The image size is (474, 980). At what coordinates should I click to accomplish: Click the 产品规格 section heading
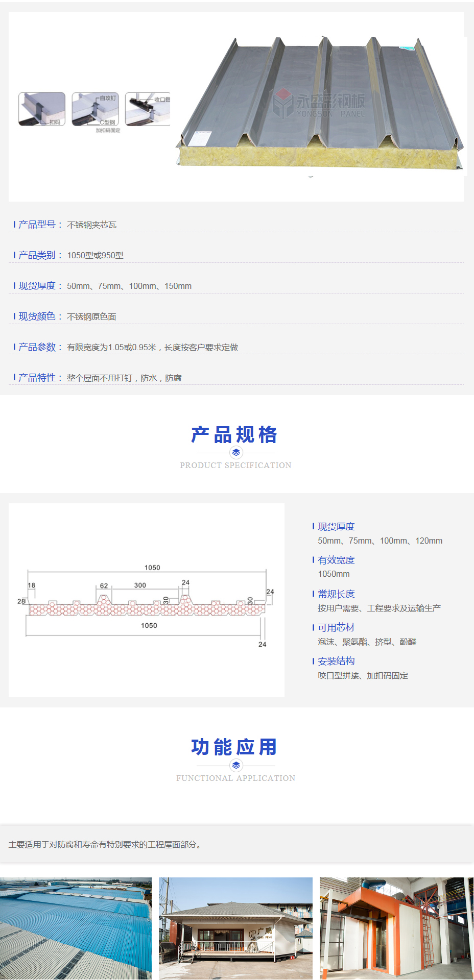[x=235, y=435]
